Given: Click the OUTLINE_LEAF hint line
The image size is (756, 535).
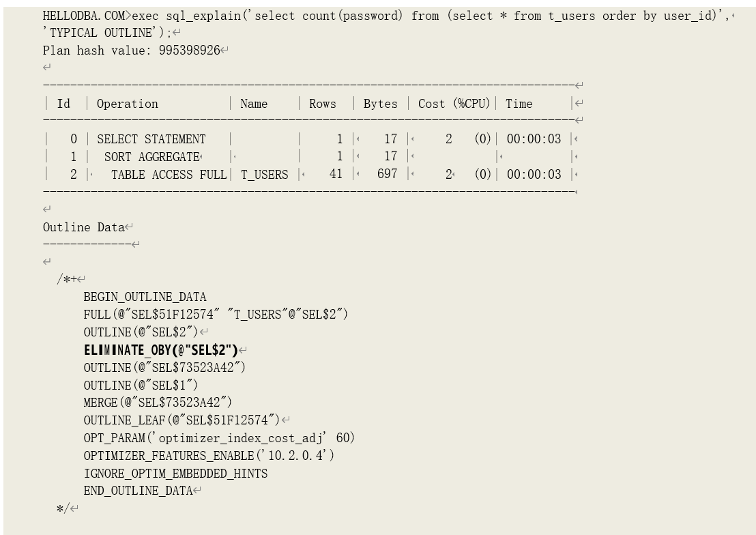Looking at the screenshot, I should point(181,420).
